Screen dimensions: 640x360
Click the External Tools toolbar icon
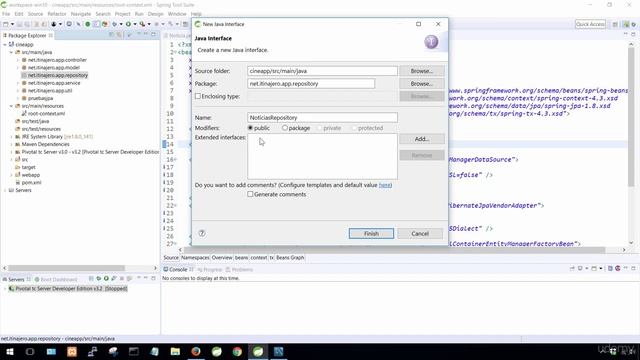point(142,24)
